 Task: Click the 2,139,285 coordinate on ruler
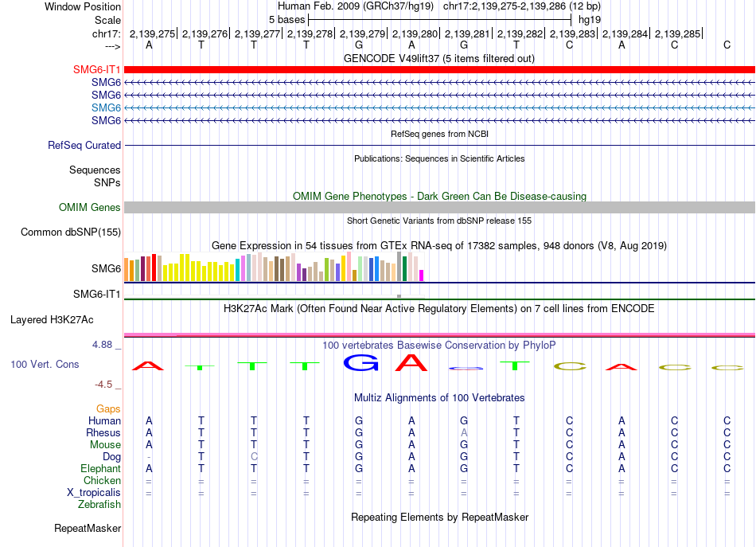(x=677, y=33)
